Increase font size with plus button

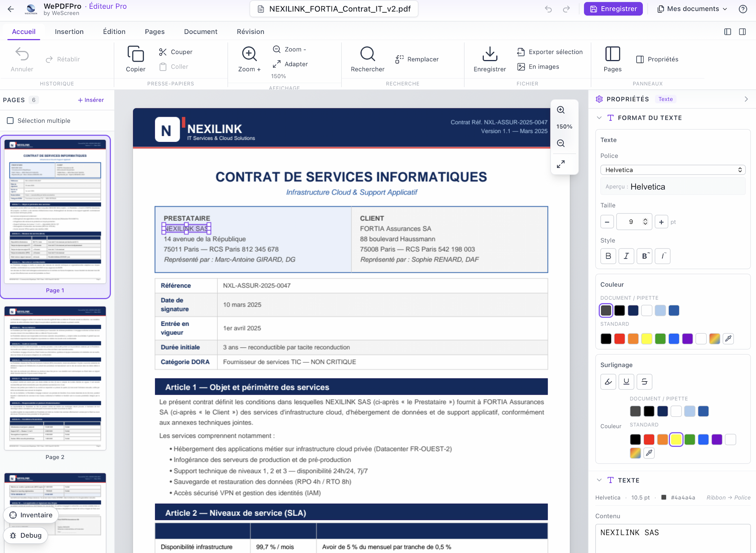pyautogui.click(x=661, y=222)
